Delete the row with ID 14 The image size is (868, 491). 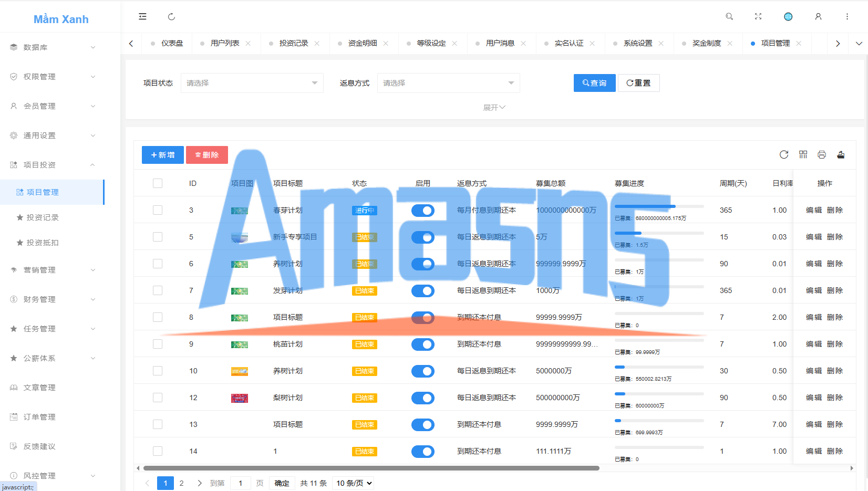tap(835, 451)
